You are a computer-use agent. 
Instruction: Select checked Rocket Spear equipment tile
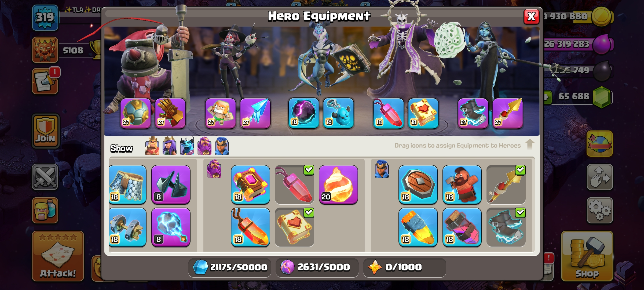point(506,185)
